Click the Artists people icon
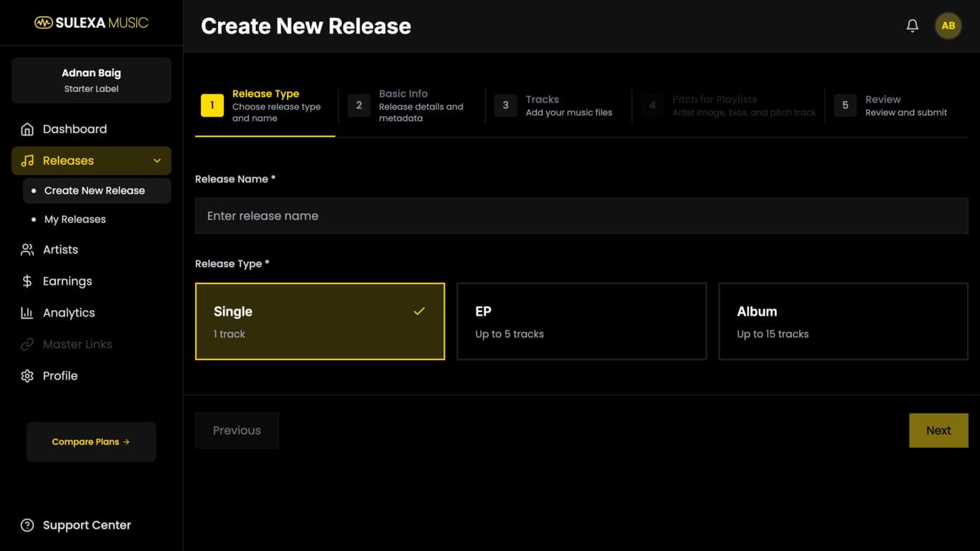 tap(27, 250)
